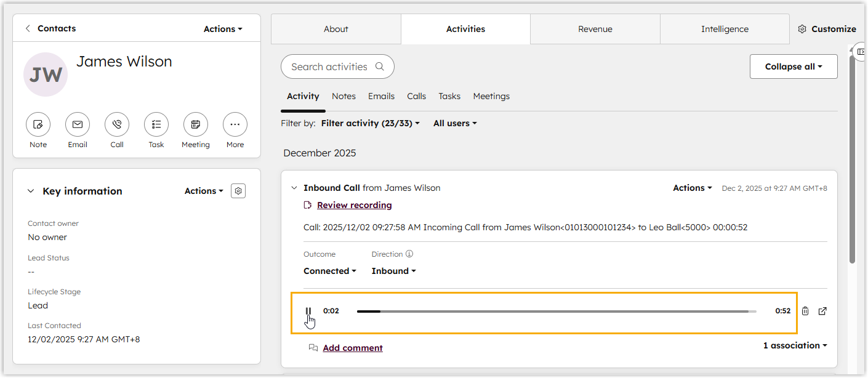This screenshot has width=868, height=378.
Task: Open Key information settings gear
Action: 239,191
